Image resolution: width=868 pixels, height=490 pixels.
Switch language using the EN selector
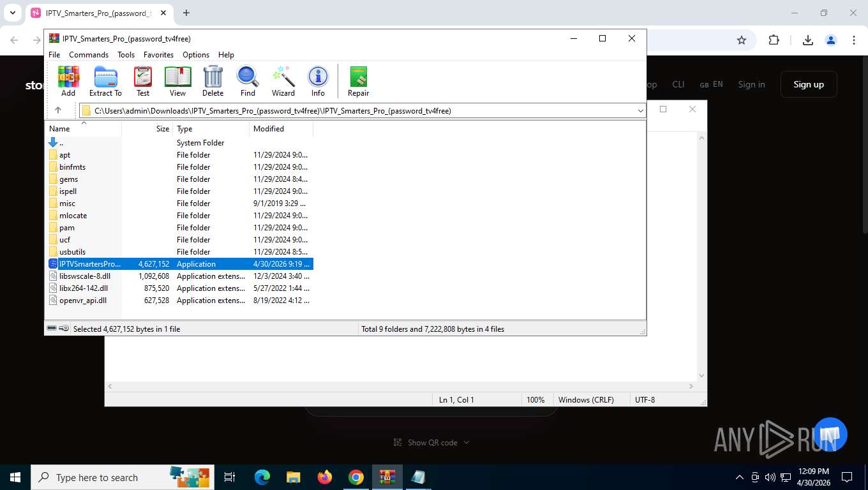pos(712,84)
